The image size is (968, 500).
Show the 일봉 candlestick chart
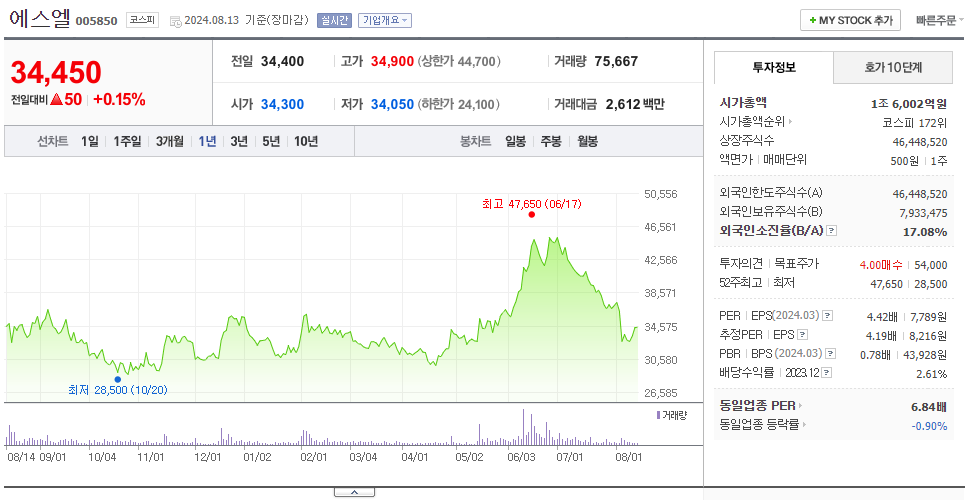coord(515,141)
